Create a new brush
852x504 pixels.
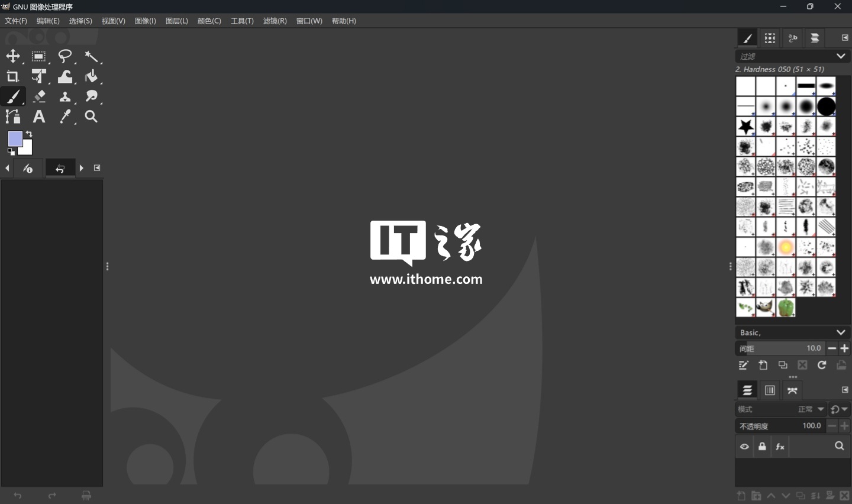[x=763, y=365]
